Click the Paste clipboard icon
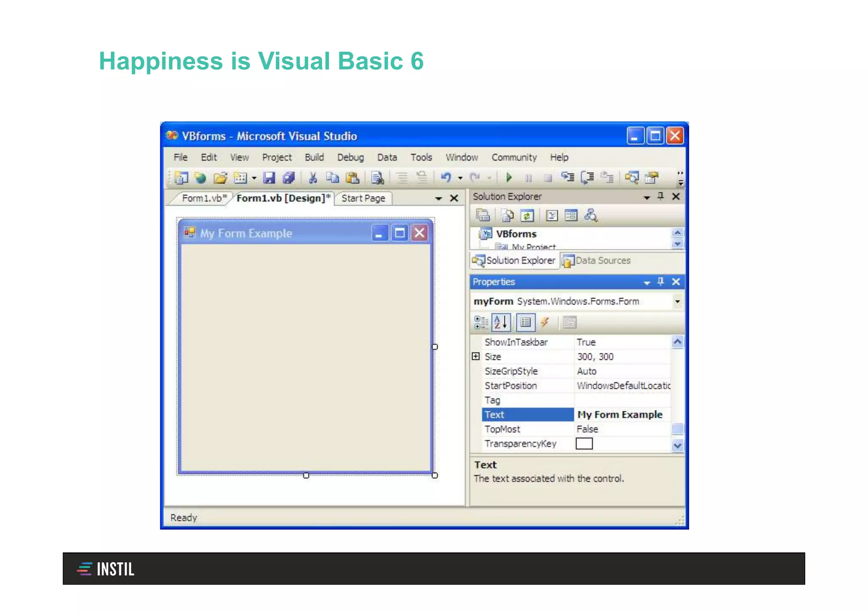This screenshot has width=868, height=613. pyautogui.click(x=353, y=178)
